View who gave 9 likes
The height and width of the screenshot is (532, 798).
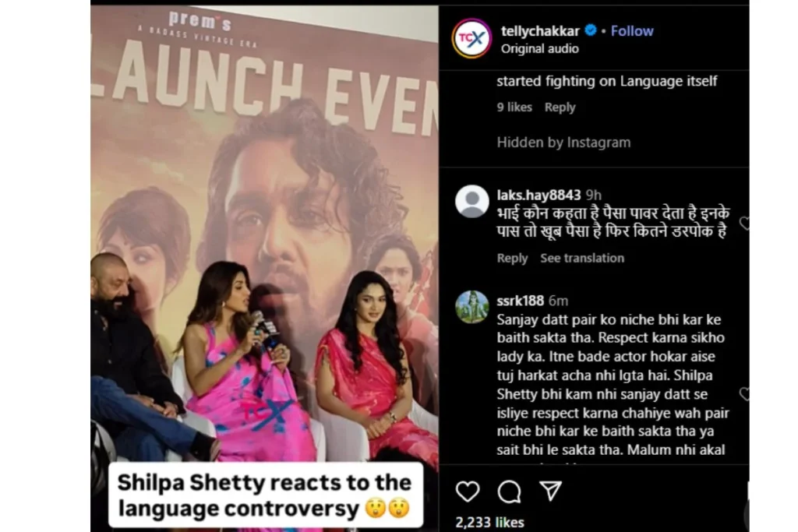[x=514, y=107]
